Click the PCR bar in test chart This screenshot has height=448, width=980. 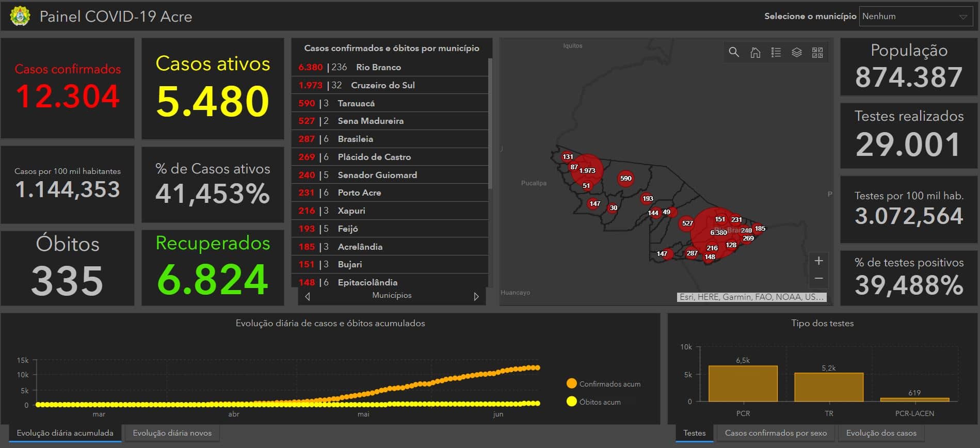(743, 383)
